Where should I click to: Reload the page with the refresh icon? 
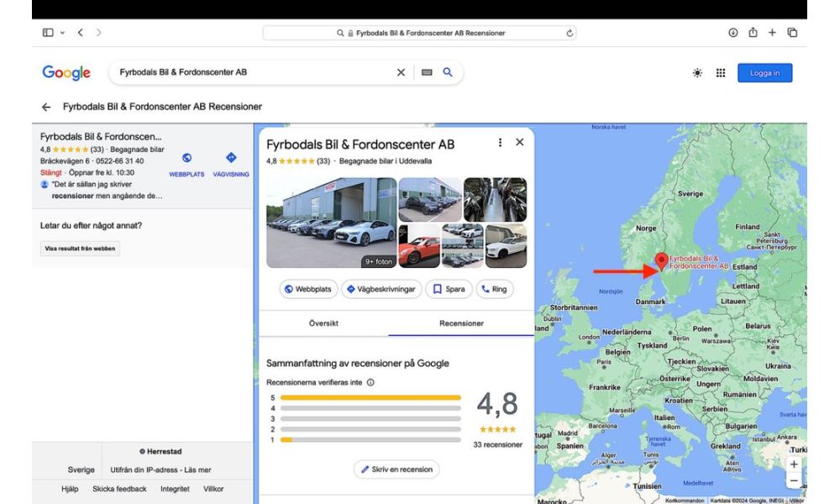coord(570,33)
